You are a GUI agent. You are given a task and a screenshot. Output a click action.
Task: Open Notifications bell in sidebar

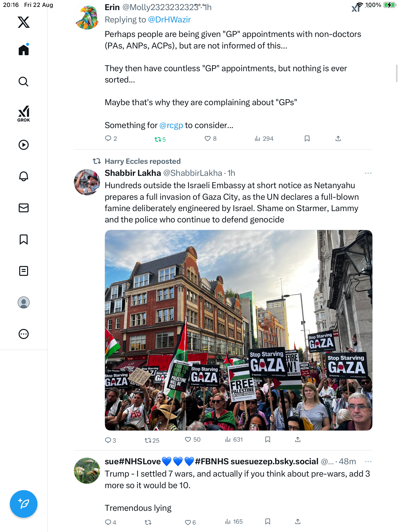click(x=24, y=176)
